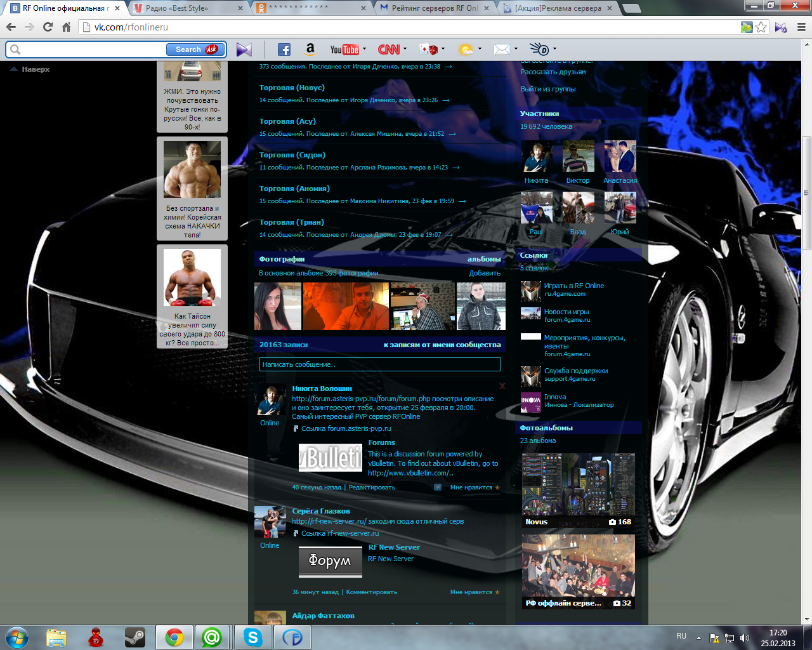Screen dimensions: 812x650
Task: Open the Форум thumbnail in Серёга's post
Action: pyautogui.click(x=330, y=561)
